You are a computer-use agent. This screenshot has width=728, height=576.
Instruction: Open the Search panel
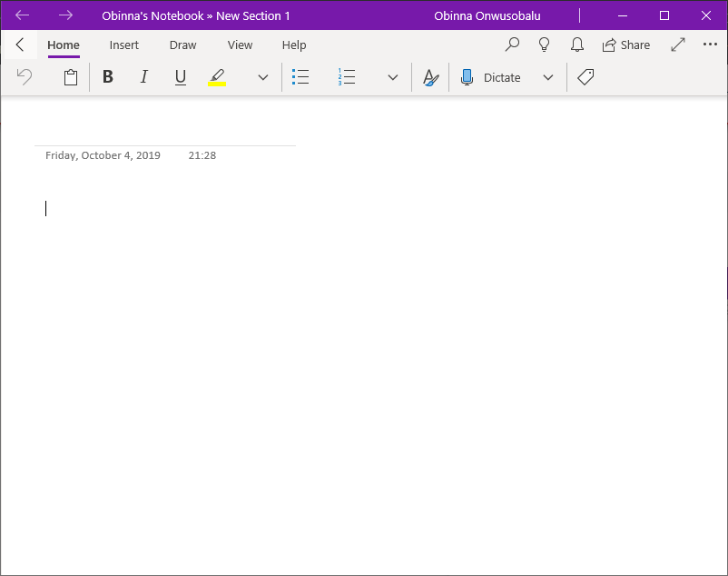tap(511, 45)
